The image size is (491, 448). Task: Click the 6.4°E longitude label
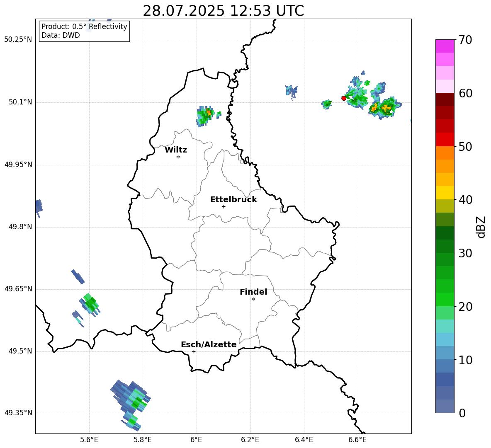(304, 440)
